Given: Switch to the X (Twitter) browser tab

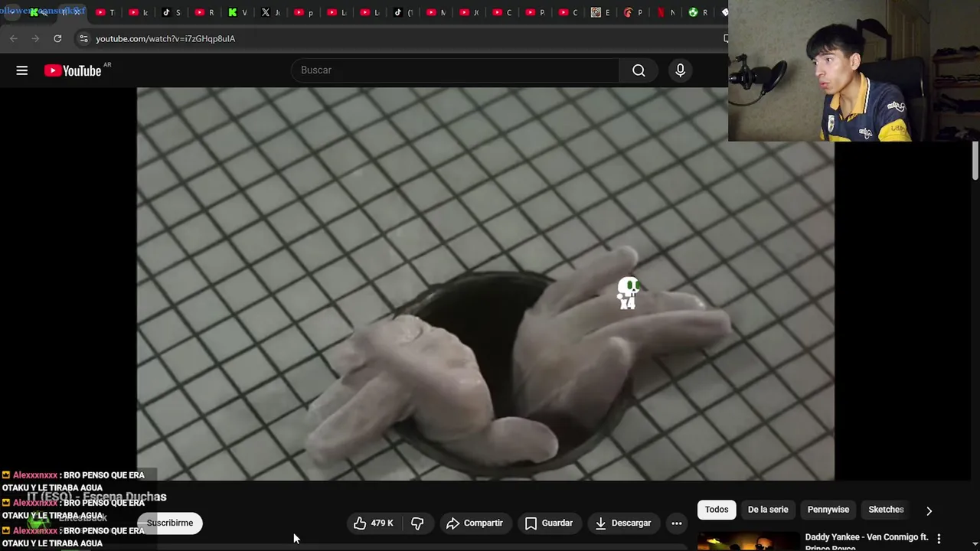Looking at the screenshot, I should [270, 12].
